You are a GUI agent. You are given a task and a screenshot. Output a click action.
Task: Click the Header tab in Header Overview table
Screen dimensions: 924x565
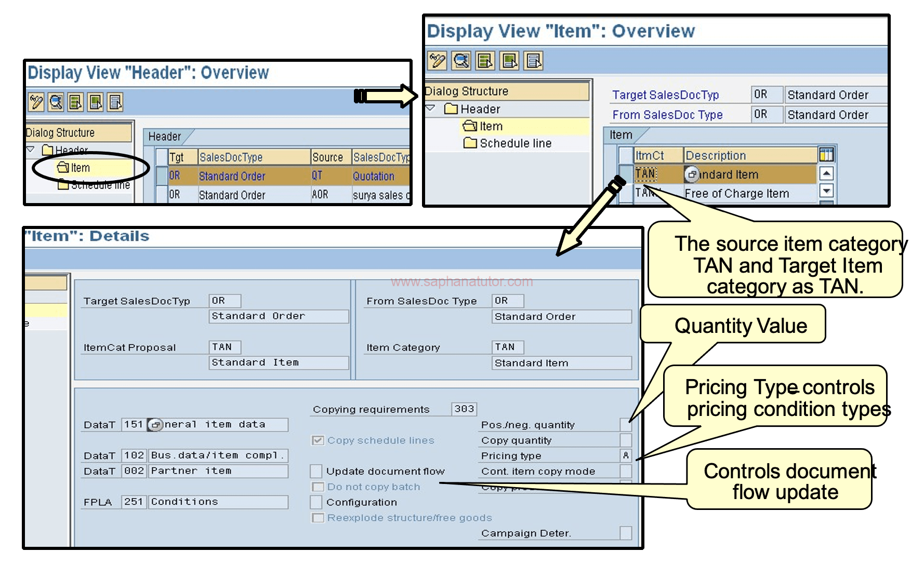165,137
